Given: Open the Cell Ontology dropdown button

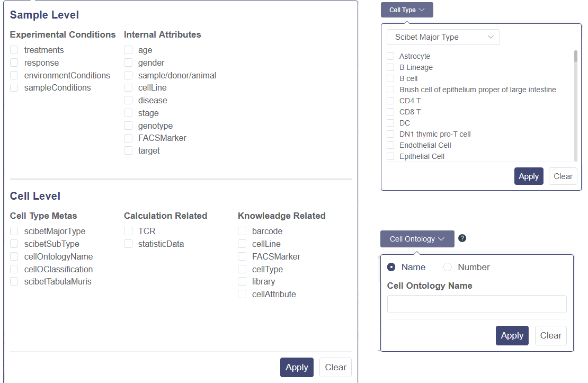Looking at the screenshot, I should click(417, 239).
